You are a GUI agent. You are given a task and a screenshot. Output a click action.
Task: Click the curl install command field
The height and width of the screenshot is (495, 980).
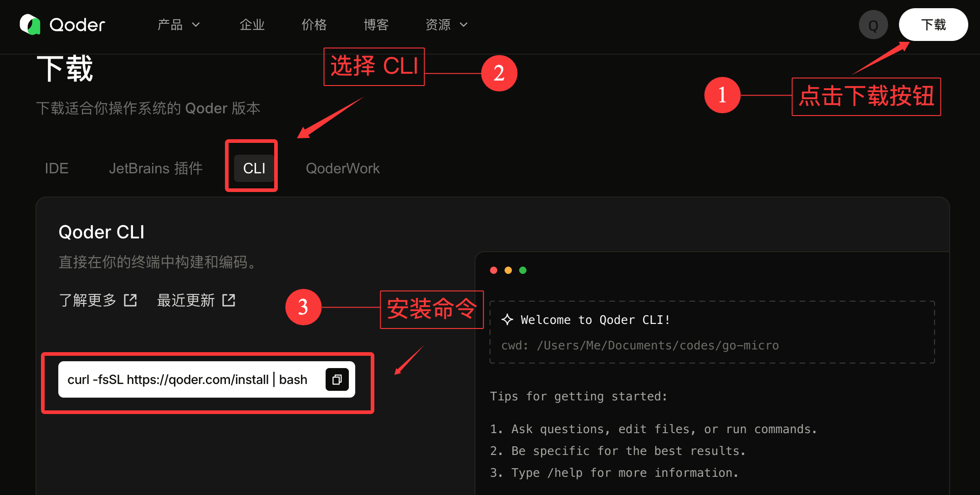click(207, 379)
